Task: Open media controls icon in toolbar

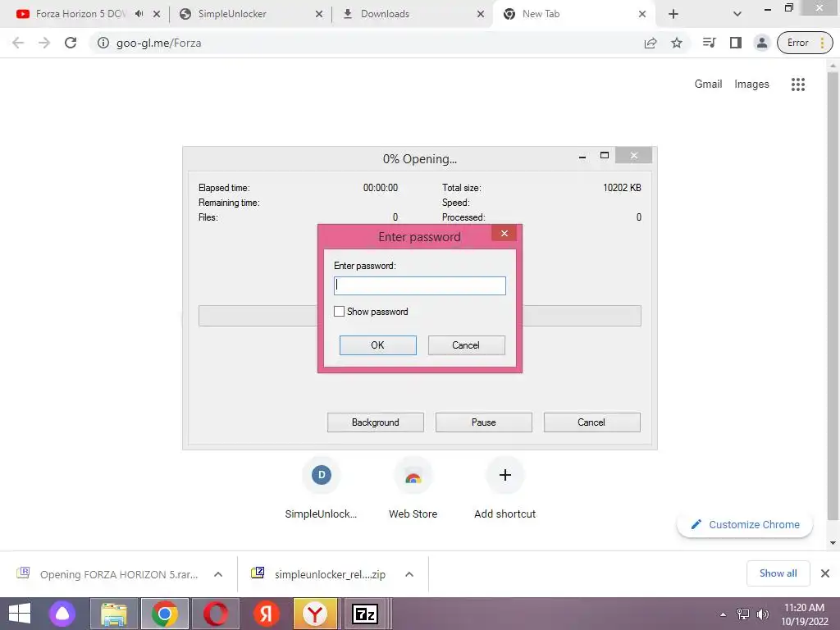Action: tap(710, 43)
